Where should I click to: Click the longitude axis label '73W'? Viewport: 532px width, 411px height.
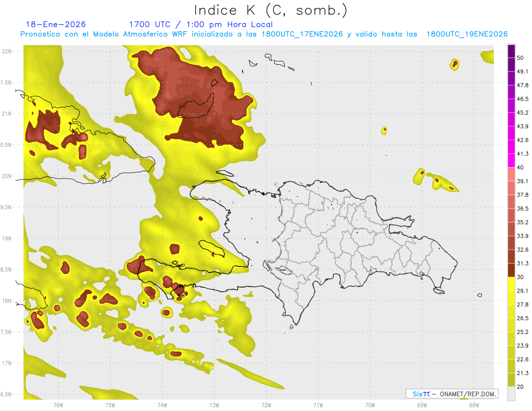(214, 405)
